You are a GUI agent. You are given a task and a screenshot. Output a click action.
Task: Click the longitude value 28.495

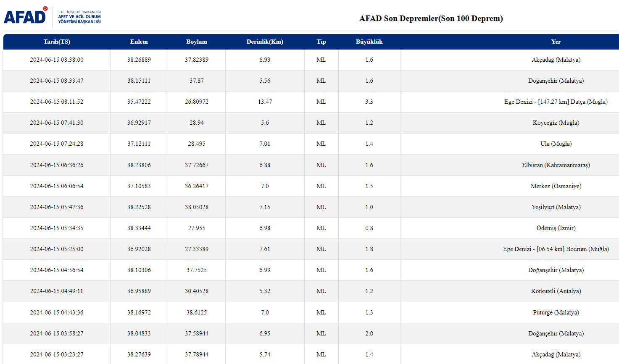(197, 144)
